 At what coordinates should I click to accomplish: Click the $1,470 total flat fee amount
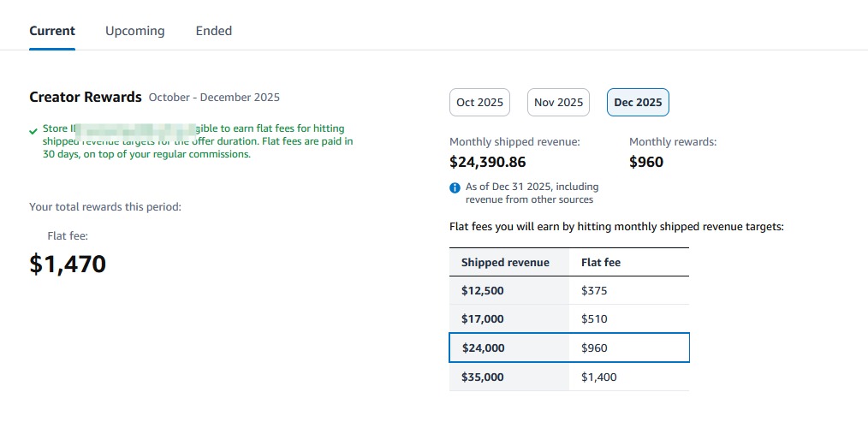(68, 264)
